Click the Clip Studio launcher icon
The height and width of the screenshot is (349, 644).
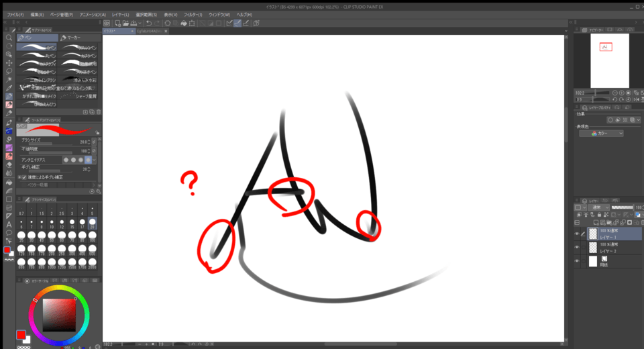[107, 23]
